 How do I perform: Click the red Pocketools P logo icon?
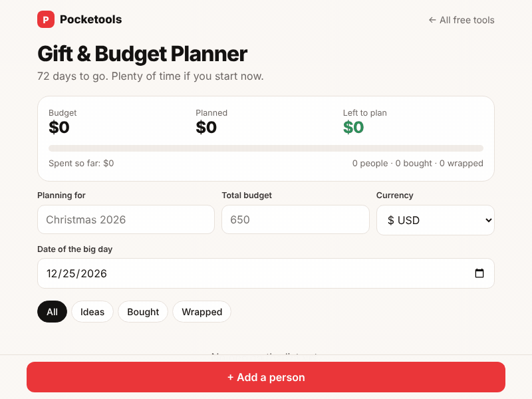pyautogui.click(x=46, y=19)
